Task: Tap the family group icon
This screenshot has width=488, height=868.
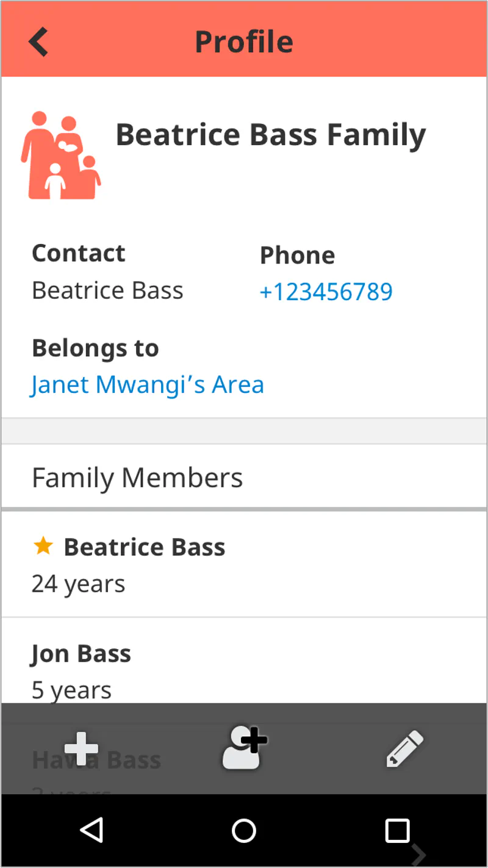Action: pos(61,156)
